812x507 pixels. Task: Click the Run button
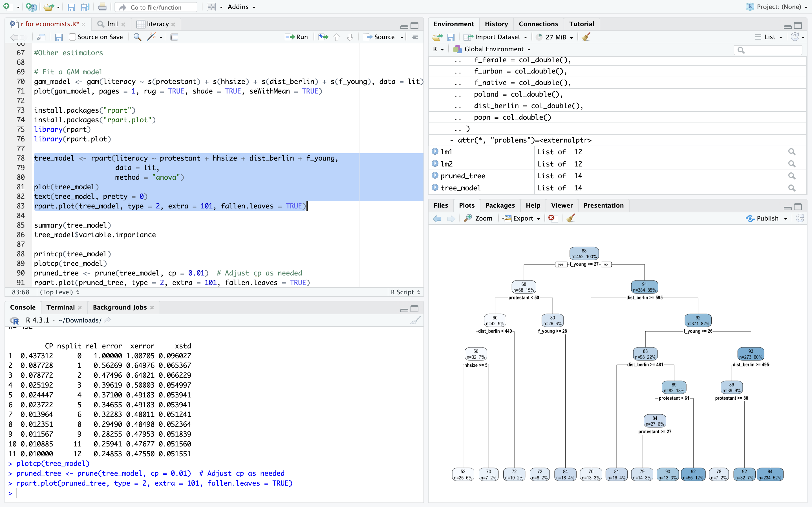297,37
